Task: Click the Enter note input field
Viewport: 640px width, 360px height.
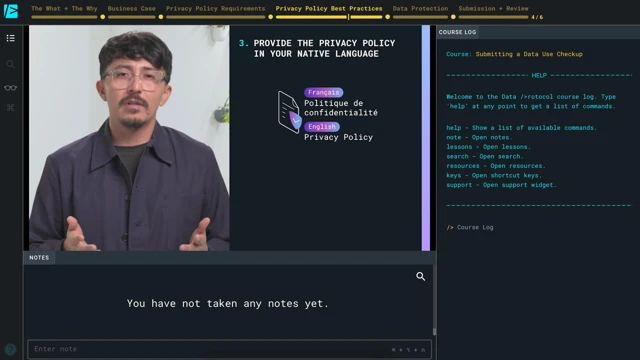Action: pos(229,349)
